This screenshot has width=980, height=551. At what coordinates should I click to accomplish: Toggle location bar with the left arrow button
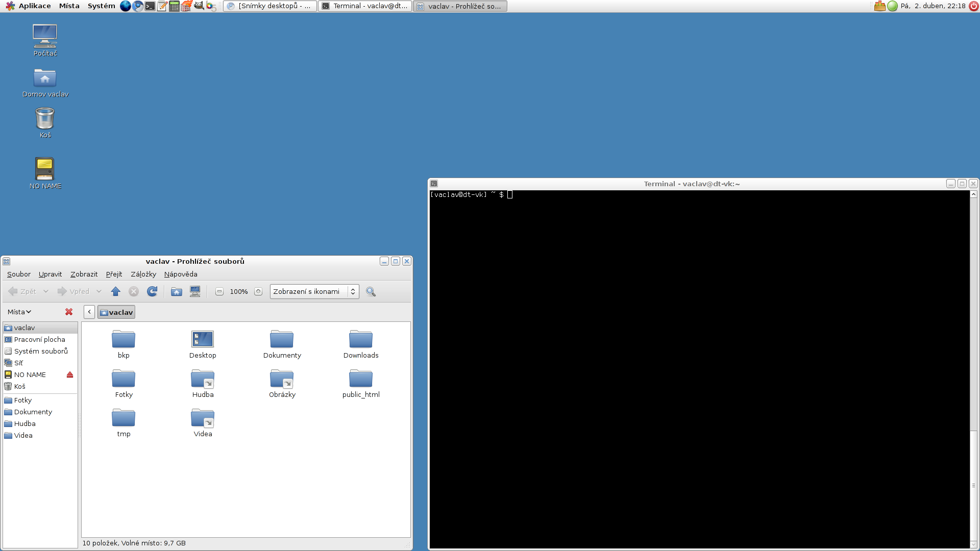pyautogui.click(x=89, y=312)
